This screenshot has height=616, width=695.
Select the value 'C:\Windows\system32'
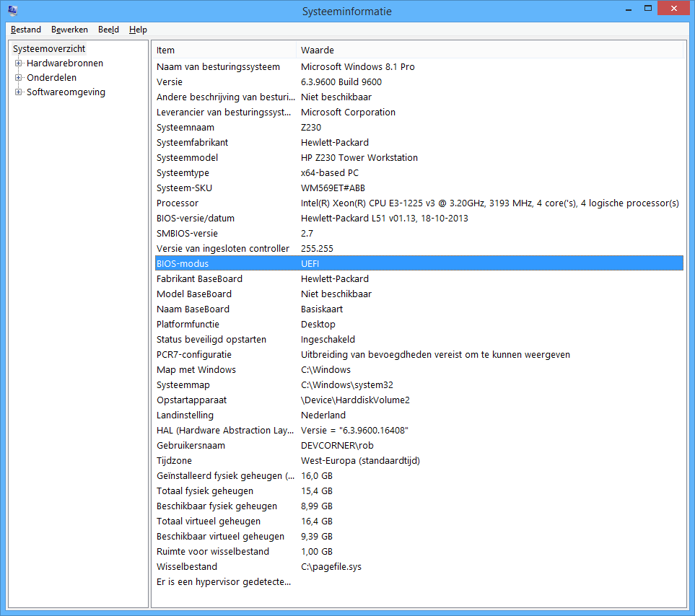click(x=347, y=385)
